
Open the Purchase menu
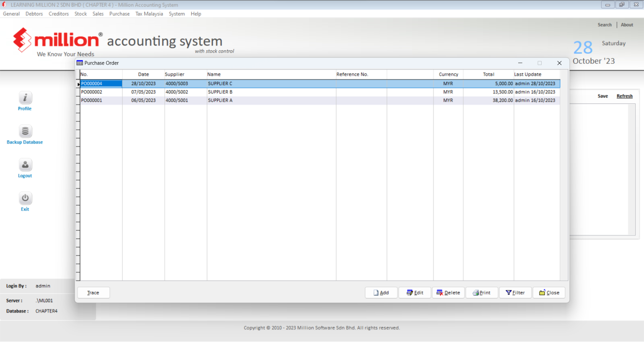tap(119, 14)
